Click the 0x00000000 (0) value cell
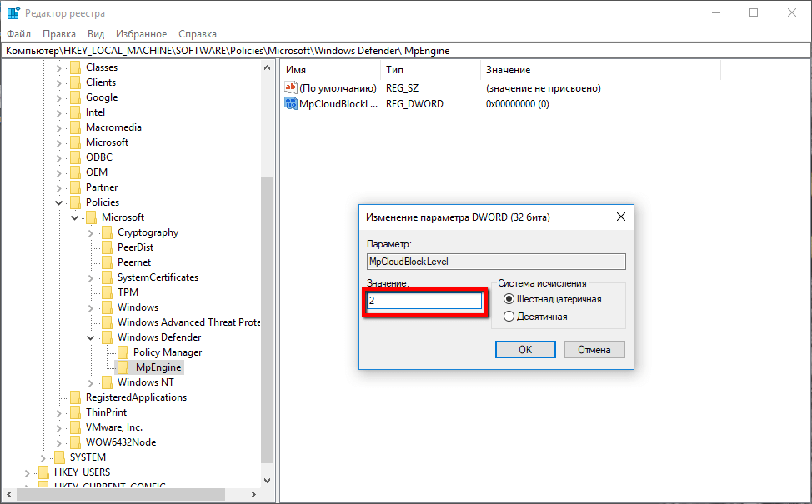Viewport: 812px width, 504px height. click(x=518, y=104)
